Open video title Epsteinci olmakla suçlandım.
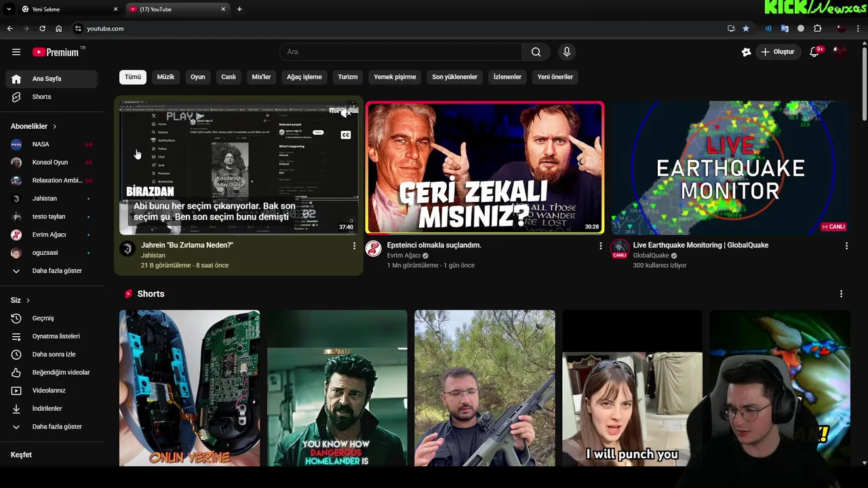 click(434, 245)
